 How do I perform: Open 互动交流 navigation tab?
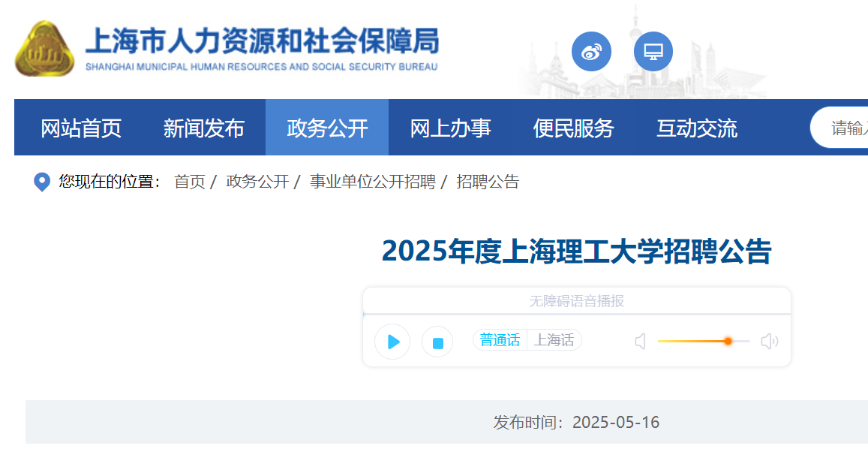tap(697, 128)
